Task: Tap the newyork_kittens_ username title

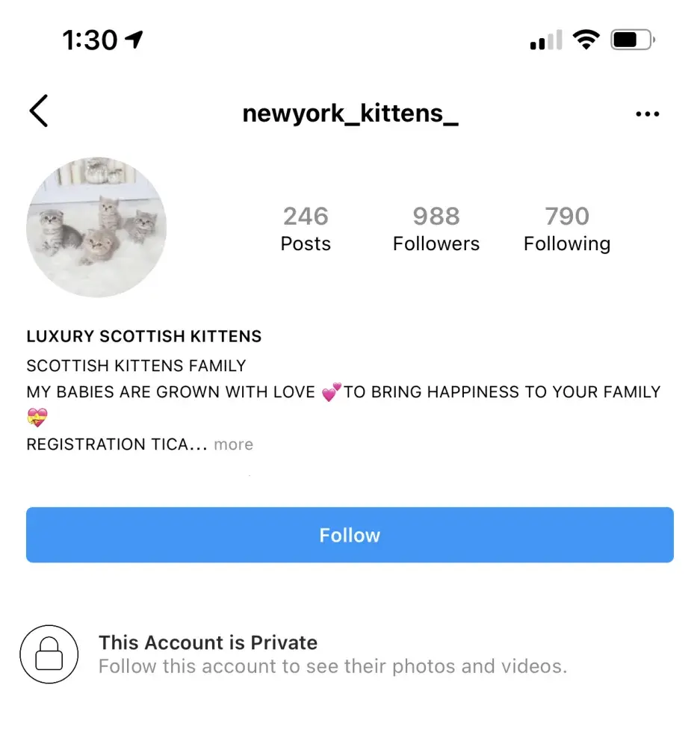Action: pyautogui.click(x=350, y=114)
